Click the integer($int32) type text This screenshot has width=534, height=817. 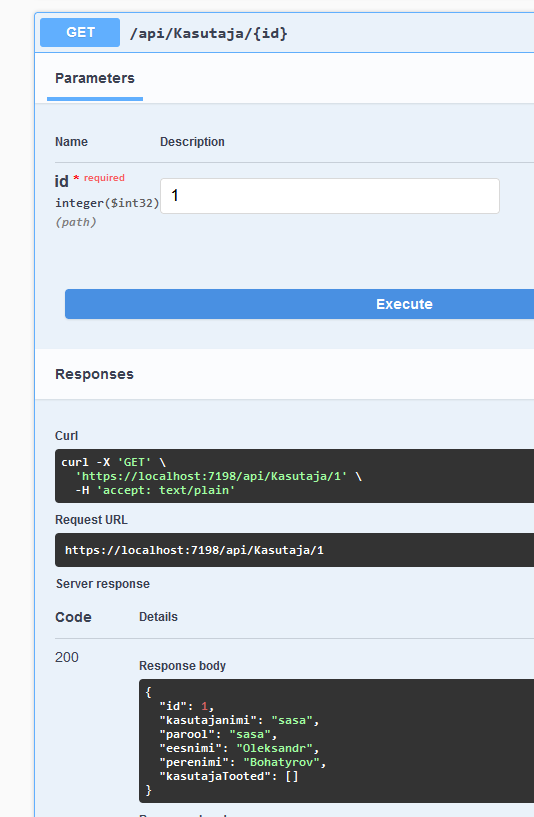pyautogui.click(x=107, y=203)
